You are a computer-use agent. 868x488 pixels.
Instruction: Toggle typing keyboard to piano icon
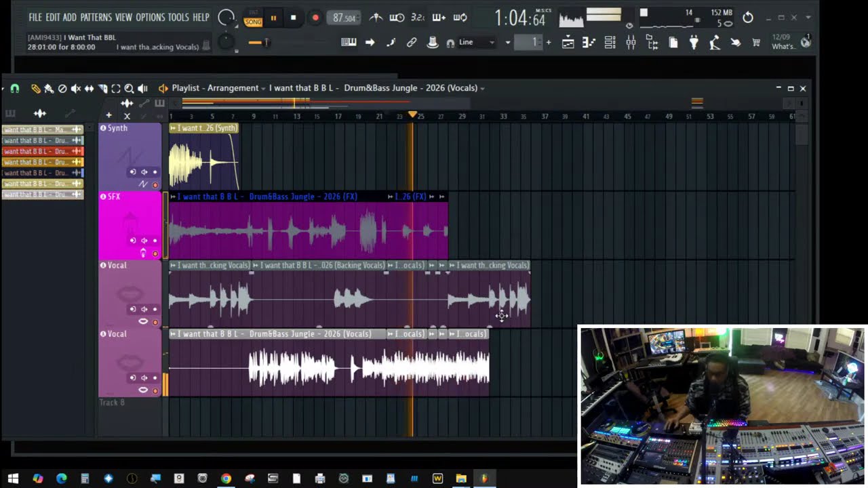[349, 43]
